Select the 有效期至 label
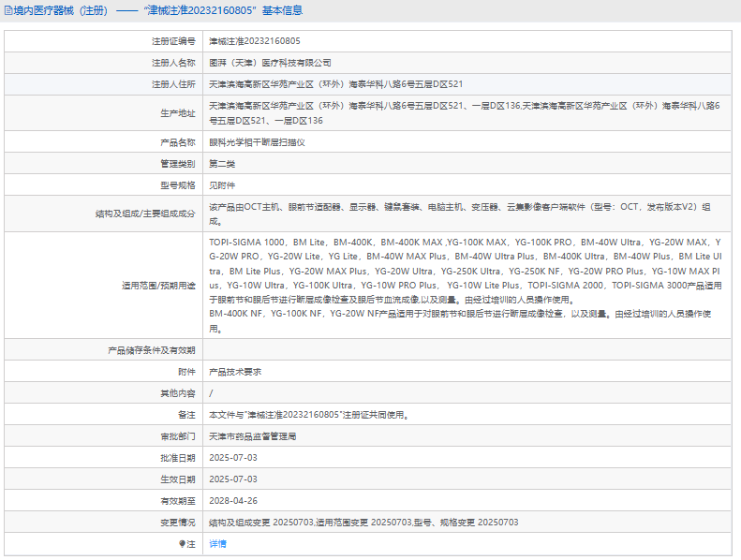Screen dimensions: 741x560 tap(178, 500)
